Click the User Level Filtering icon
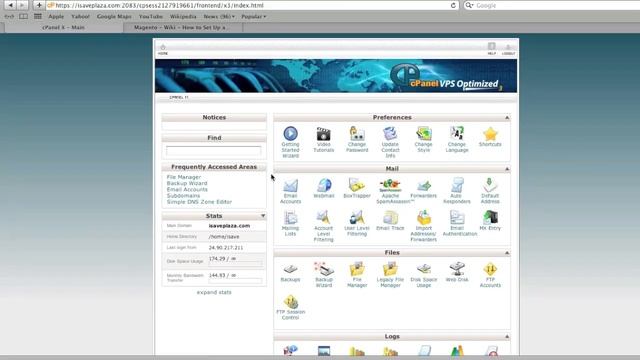The height and width of the screenshot is (360, 640). pyautogui.click(x=357, y=218)
